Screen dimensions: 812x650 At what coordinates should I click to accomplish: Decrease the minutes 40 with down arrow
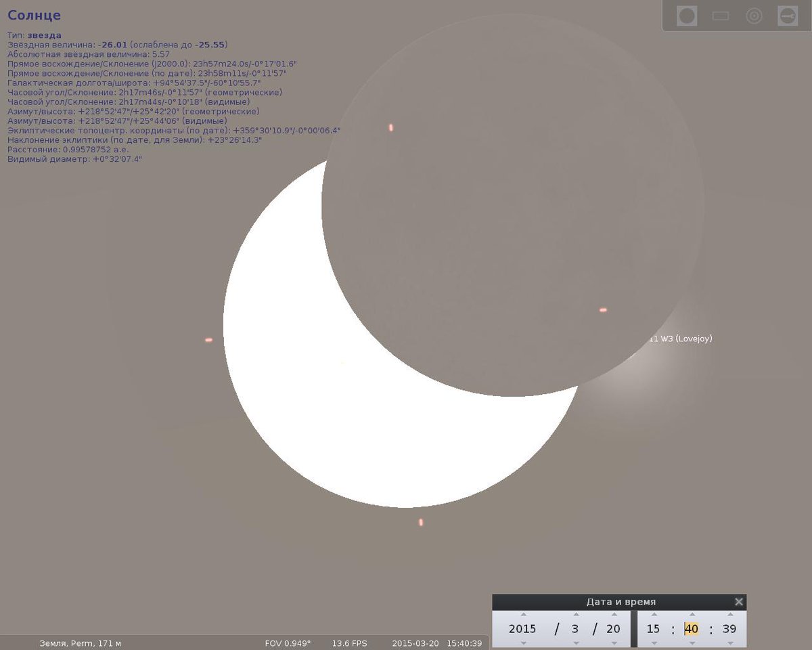point(691,643)
